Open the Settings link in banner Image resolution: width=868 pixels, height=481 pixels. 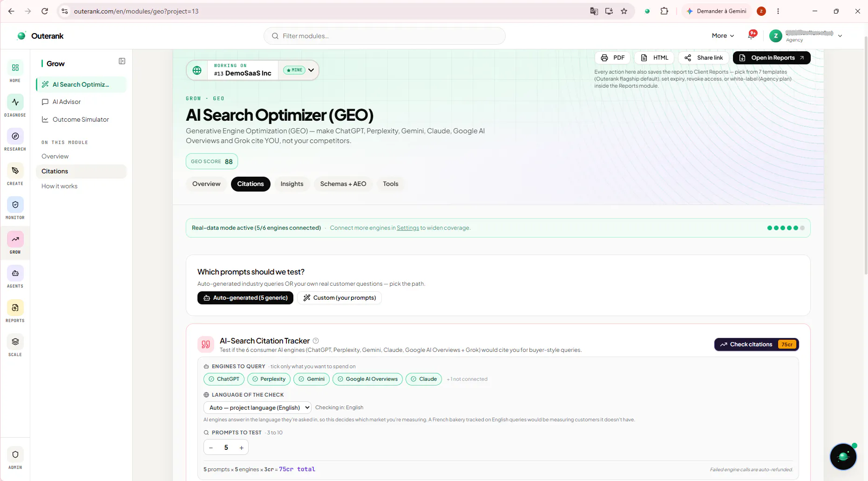[x=408, y=228]
